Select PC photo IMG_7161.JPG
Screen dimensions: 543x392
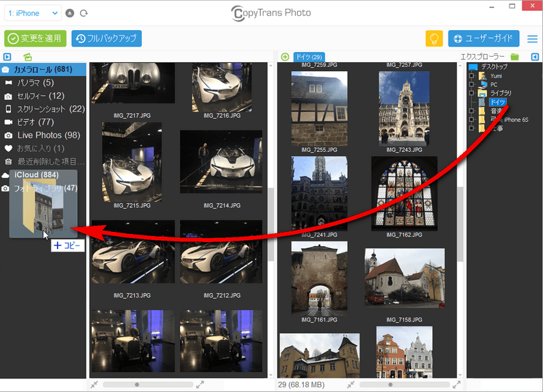pos(319,278)
